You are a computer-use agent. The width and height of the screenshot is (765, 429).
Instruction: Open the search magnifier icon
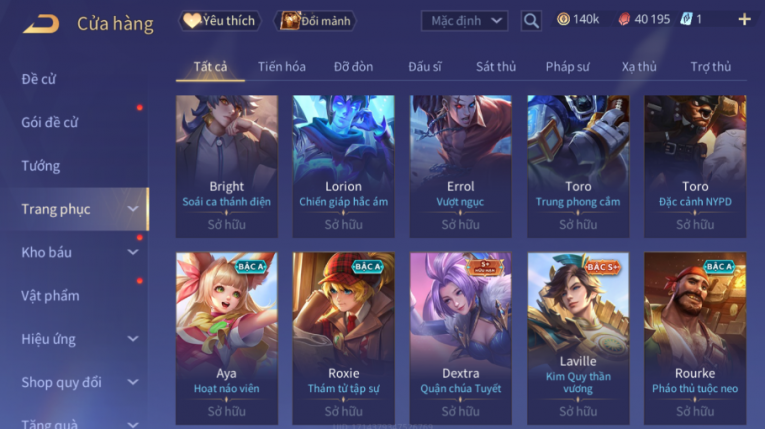pos(531,21)
